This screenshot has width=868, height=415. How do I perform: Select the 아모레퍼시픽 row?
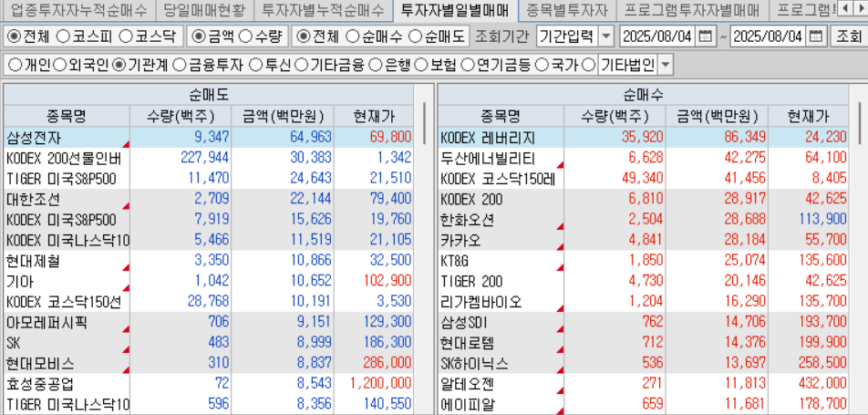[x=208, y=322]
